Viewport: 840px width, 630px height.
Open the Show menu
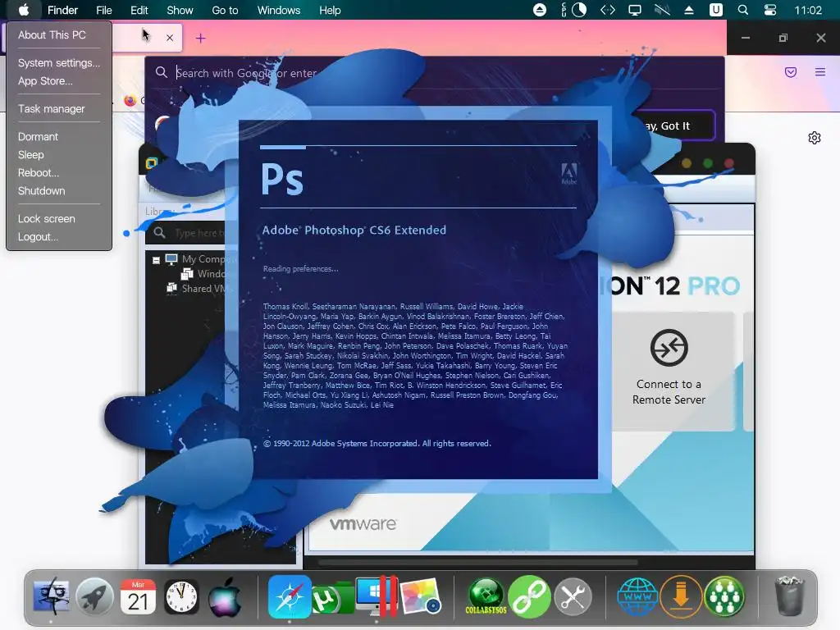[x=180, y=10]
